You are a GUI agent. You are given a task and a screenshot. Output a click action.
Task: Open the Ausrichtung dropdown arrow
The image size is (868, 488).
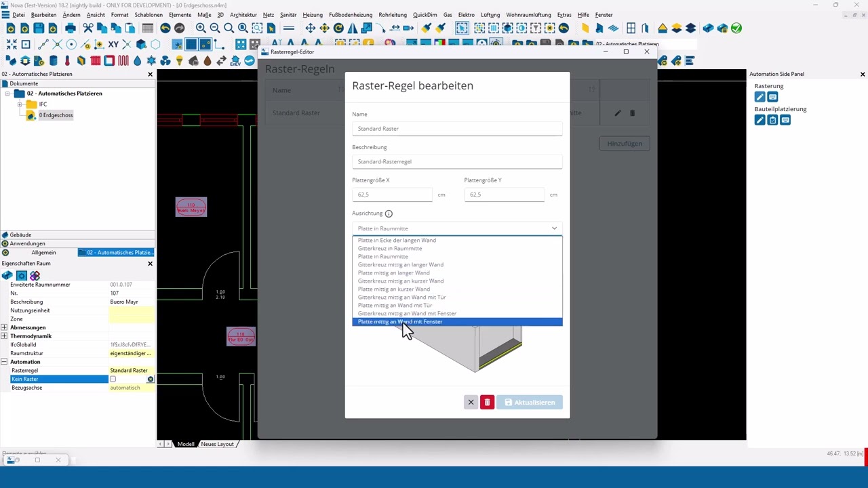554,228
